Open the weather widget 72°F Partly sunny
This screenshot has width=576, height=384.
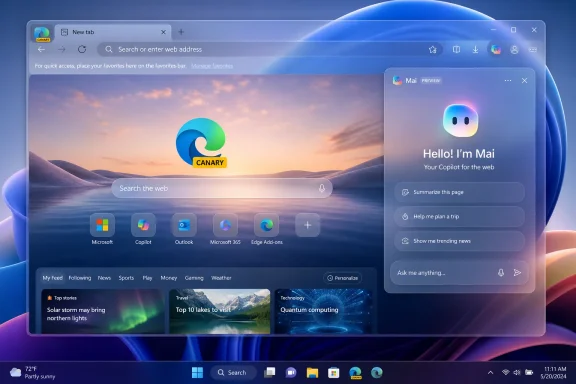pyautogui.click(x=32, y=373)
